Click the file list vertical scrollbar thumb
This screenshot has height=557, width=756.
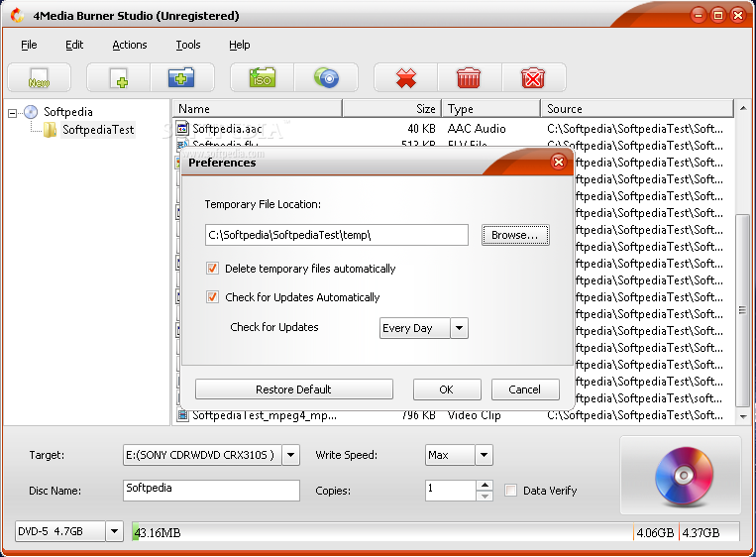tap(742, 310)
